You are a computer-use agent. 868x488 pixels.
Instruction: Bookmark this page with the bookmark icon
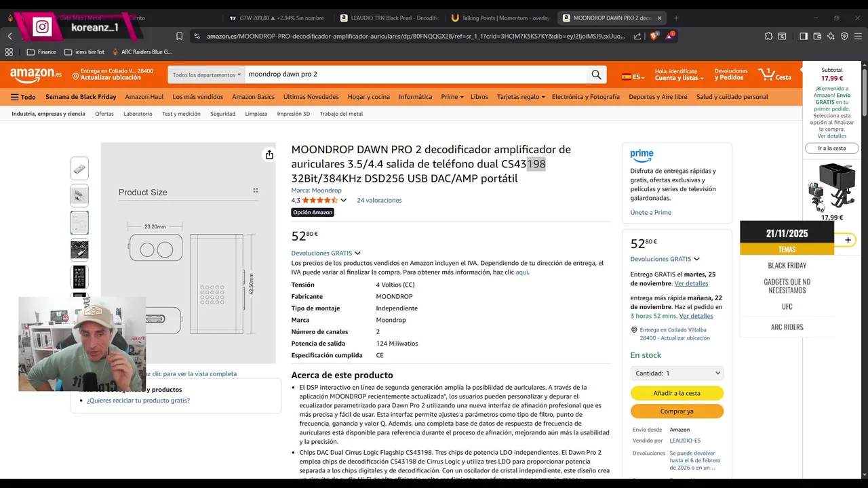(179, 36)
